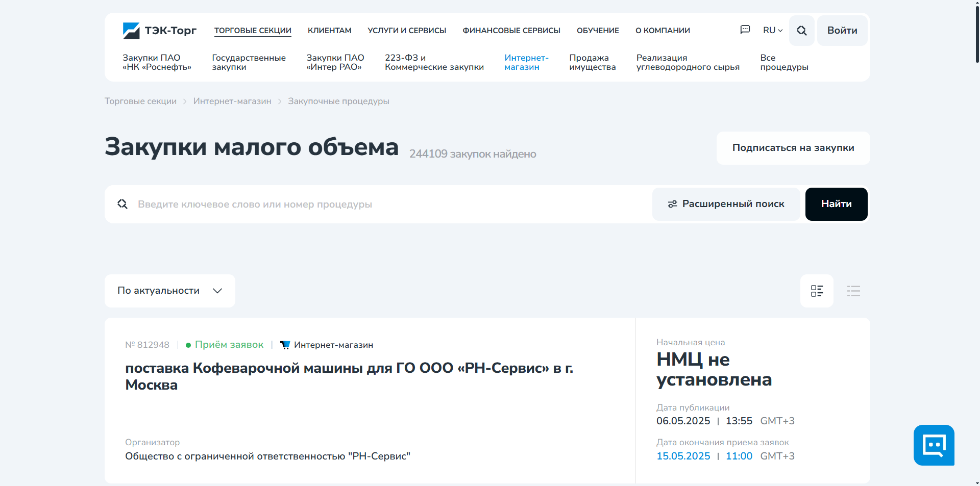Expand the По актуальности sort dropdown
This screenshot has height=486, width=980.
point(170,291)
